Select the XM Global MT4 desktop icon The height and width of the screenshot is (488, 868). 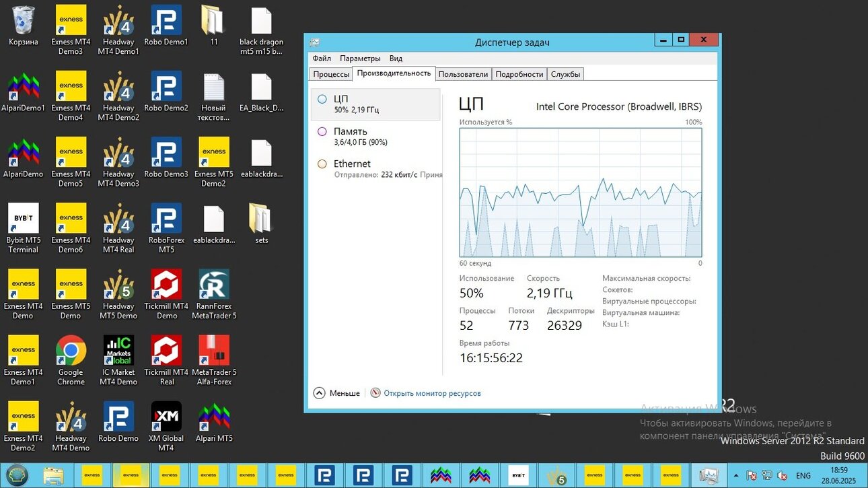[x=166, y=426]
